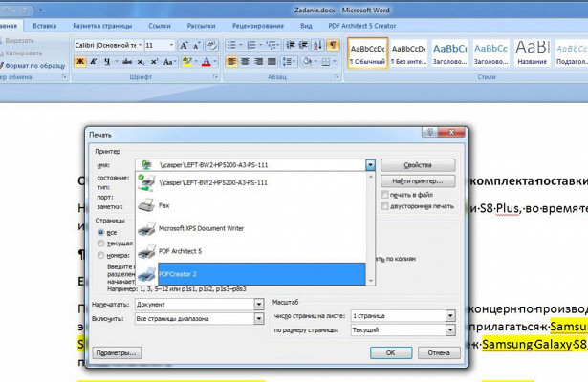Open 'по размеру страницы' Текущий dropdown
This screenshot has width=588, height=382.
click(450, 329)
